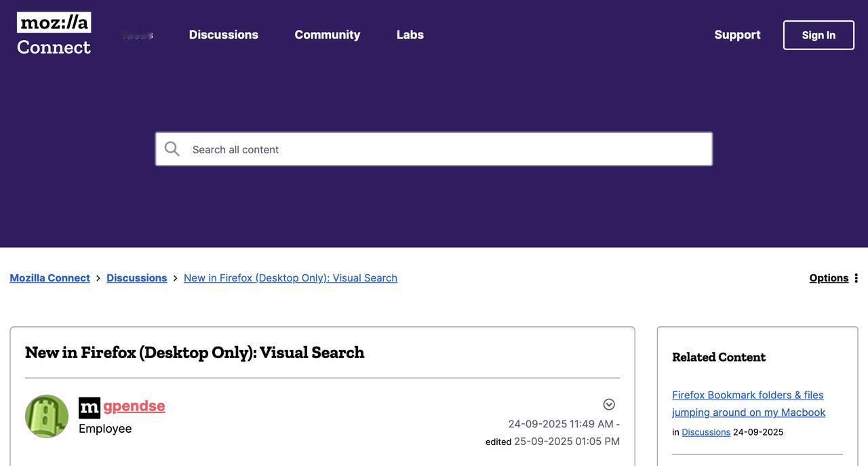Click the 'Related Content' heading
Screen dimensions: 868x466
click(x=719, y=357)
